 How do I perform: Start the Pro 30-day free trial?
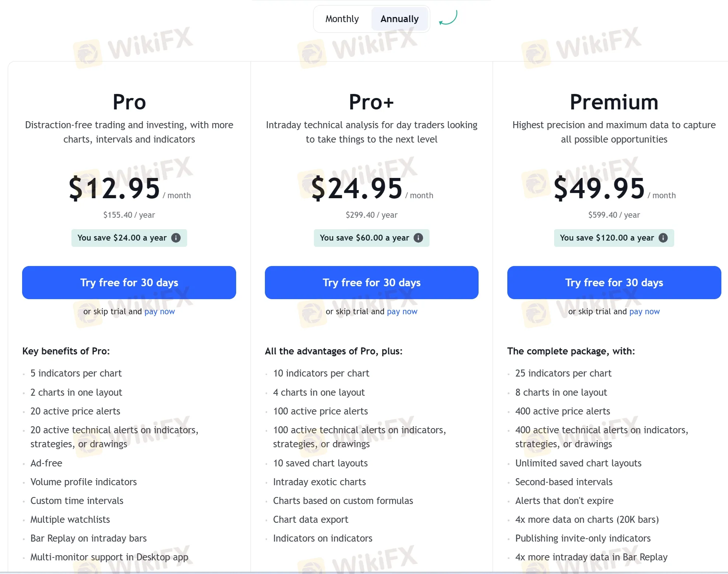tap(129, 283)
